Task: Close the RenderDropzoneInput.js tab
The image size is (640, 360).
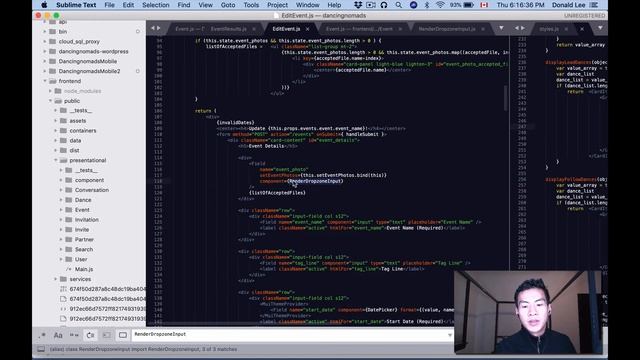Action: click(483, 29)
